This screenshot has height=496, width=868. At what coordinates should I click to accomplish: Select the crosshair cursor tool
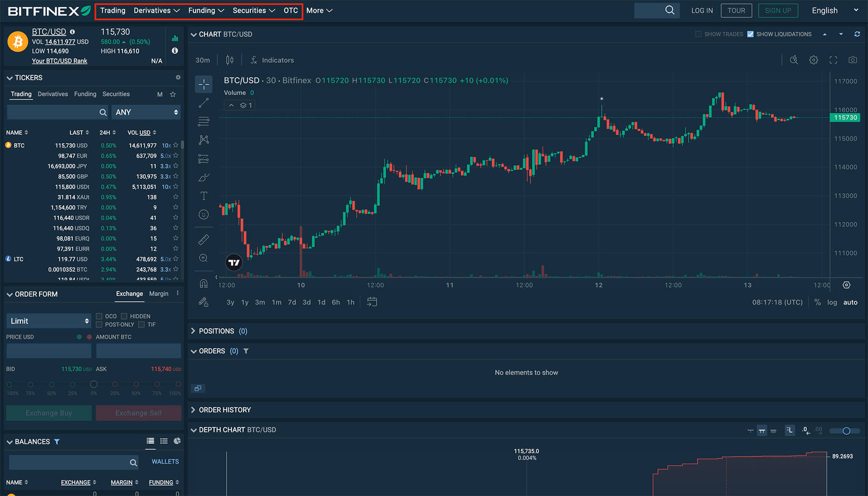coord(204,84)
